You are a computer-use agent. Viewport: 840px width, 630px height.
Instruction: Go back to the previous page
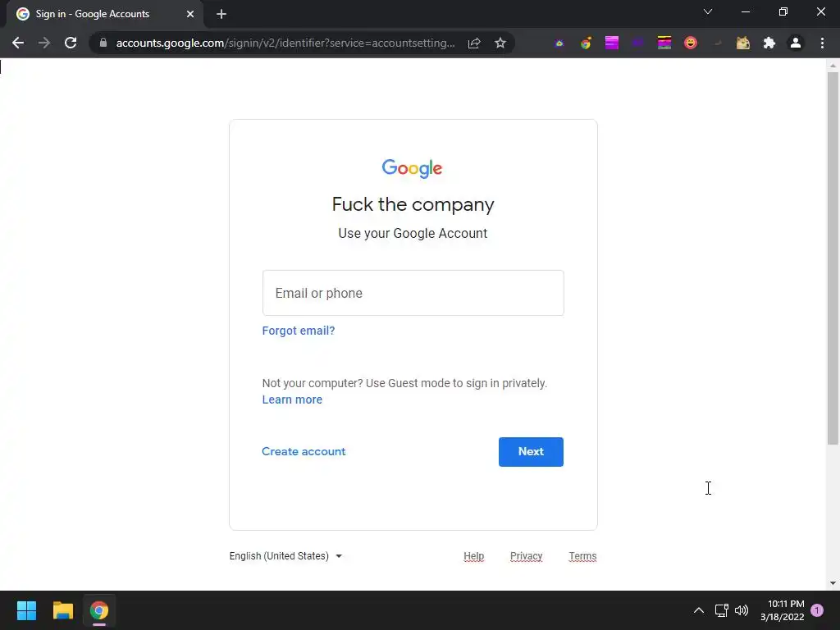click(18, 43)
